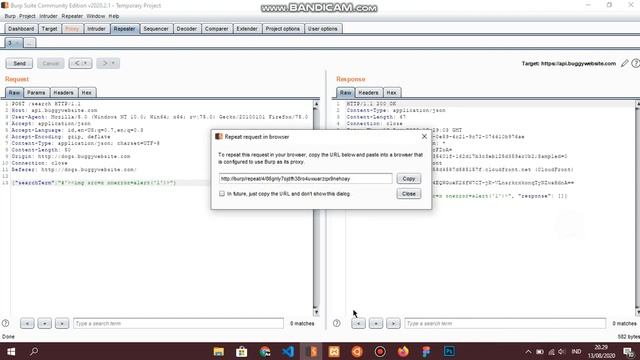Open the Windows notification center

(629, 351)
